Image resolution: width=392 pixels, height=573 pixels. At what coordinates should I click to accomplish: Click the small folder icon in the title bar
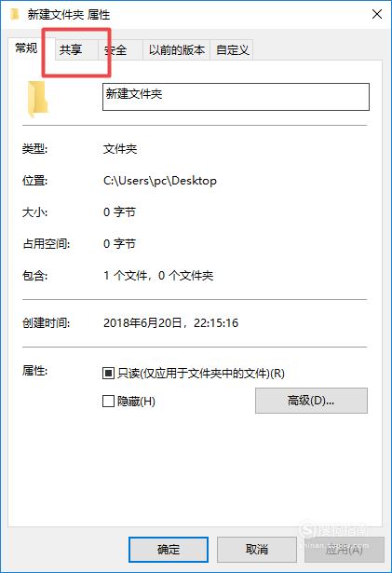(x=15, y=14)
